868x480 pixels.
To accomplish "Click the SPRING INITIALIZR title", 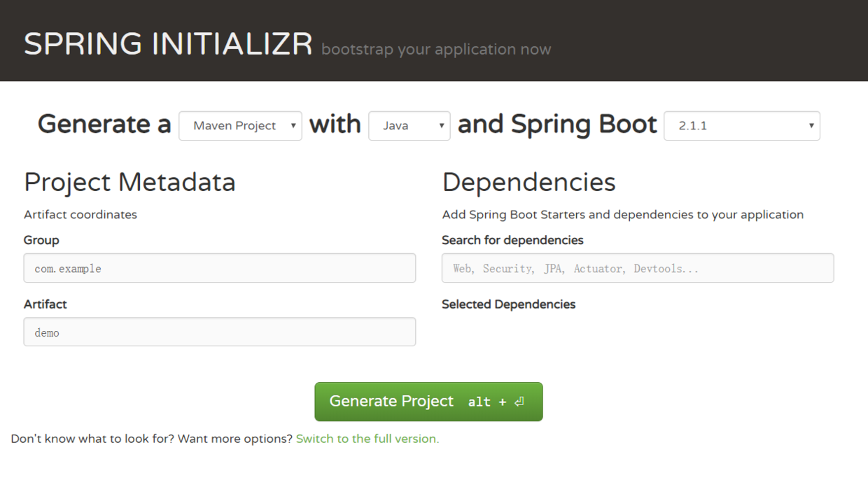I will [x=168, y=44].
